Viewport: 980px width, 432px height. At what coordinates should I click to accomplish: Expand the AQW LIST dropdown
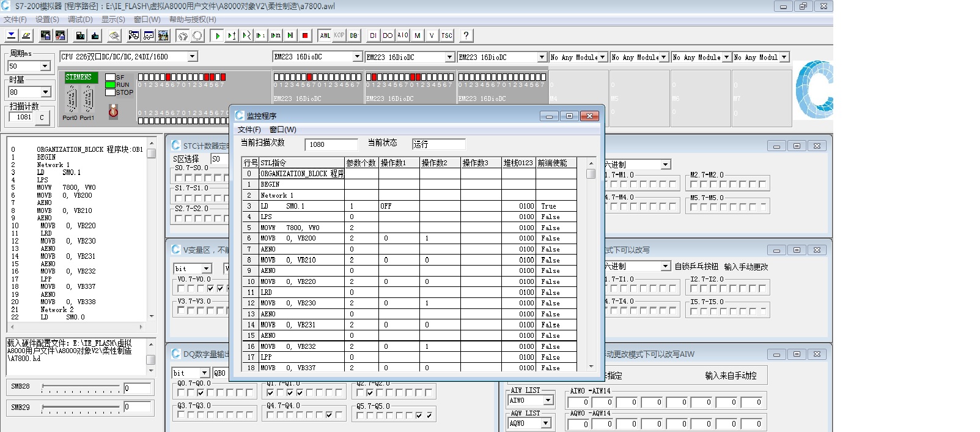(x=545, y=423)
